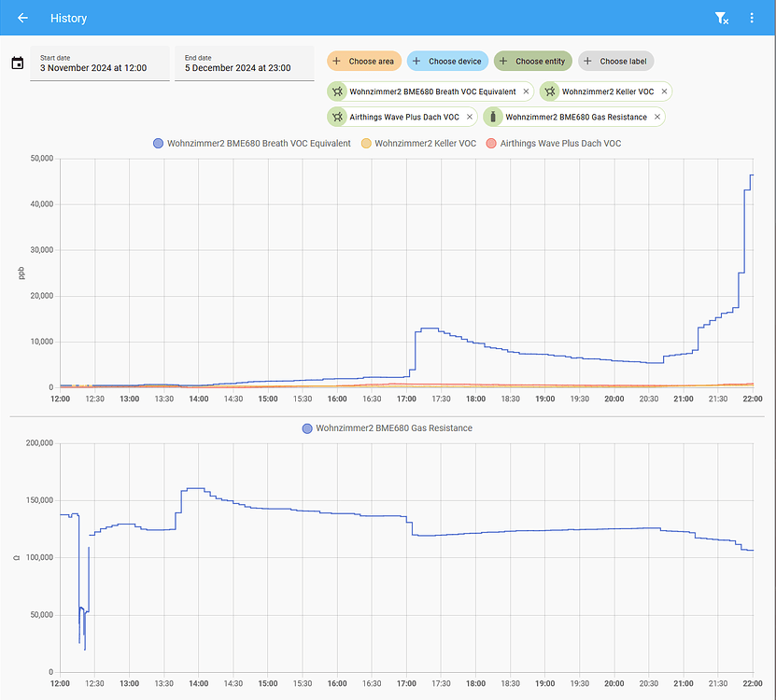Viewport: 776px width, 700px height.
Task: Click the plus icon on Choose device
Action: pyautogui.click(x=415, y=60)
